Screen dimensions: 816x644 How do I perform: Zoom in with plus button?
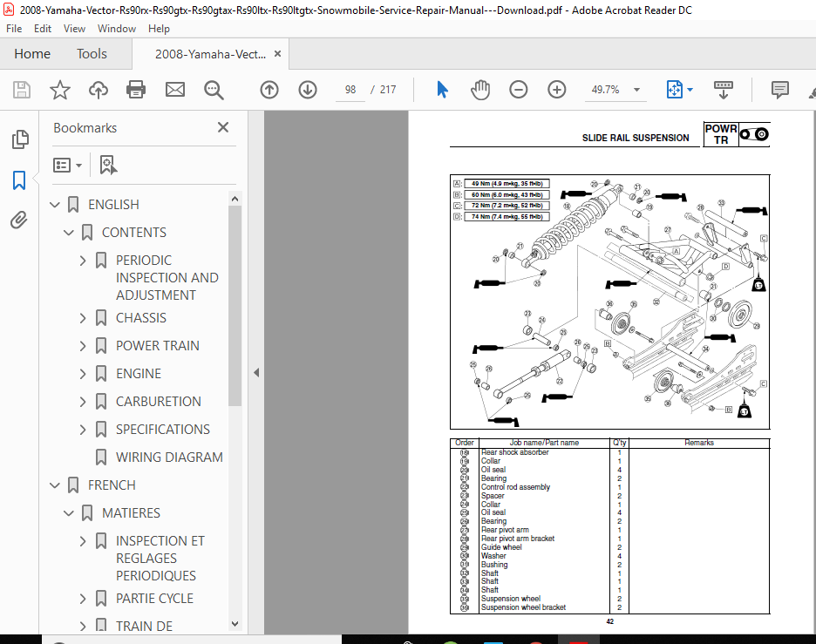[x=557, y=90]
